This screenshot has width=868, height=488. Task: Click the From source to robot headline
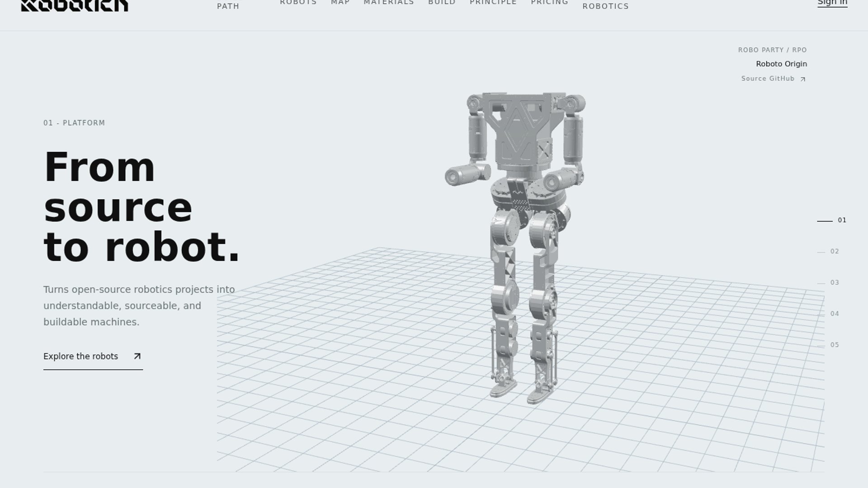pyautogui.click(x=142, y=207)
